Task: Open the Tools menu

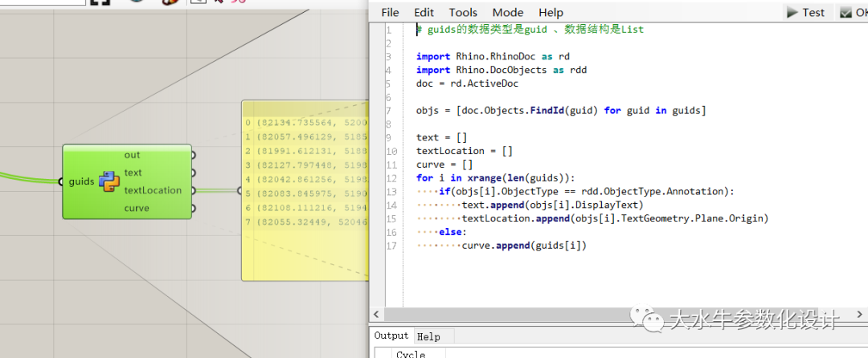Action: pyautogui.click(x=463, y=12)
